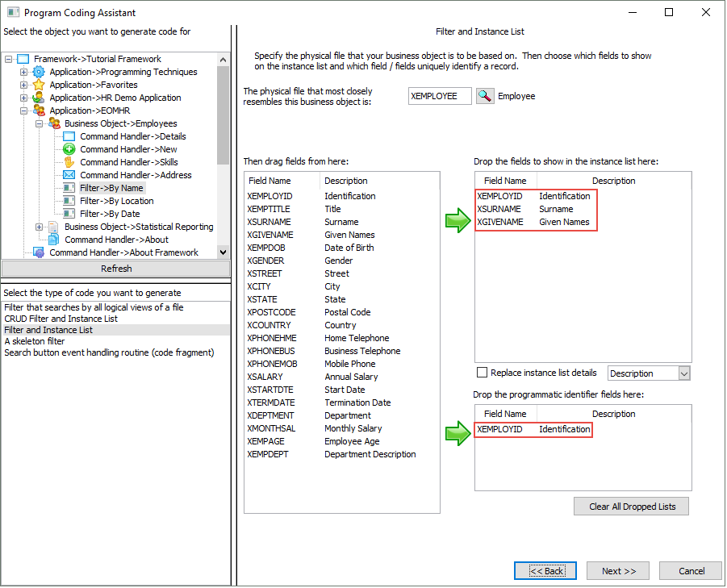The height and width of the screenshot is (588, 727).
Task: Click the XEMPLOYEE physical file input field
Action: tap(440, 96)
